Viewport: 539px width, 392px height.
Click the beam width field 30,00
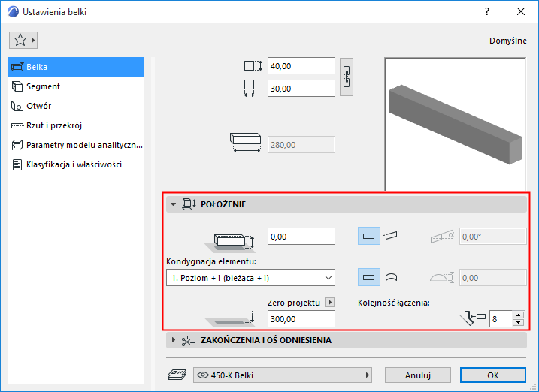(x=301, y=89)
